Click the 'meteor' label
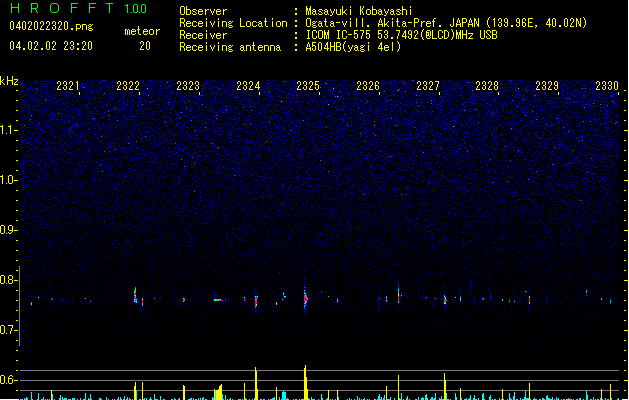The height and width of the screenshot is (400, 629). (x=142, y=31)
